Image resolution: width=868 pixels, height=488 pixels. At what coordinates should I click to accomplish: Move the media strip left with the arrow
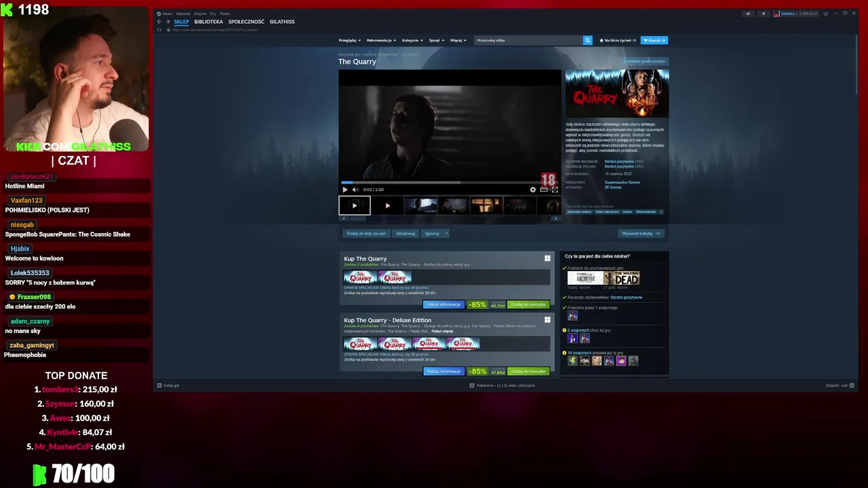pyautogui.click(x=344, y=218)
